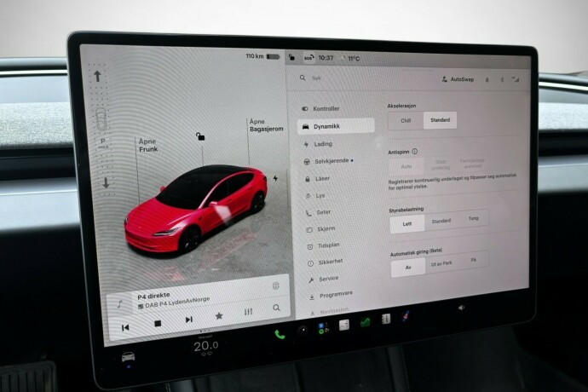Open the Sikkerhet safety menu
Image resolution: width=588 pixels, height=392 pixels.
(326, 262)
